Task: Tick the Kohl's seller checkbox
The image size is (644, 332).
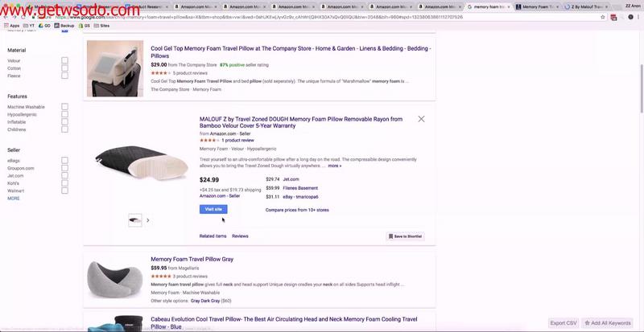Action: [x=64, y=183]
